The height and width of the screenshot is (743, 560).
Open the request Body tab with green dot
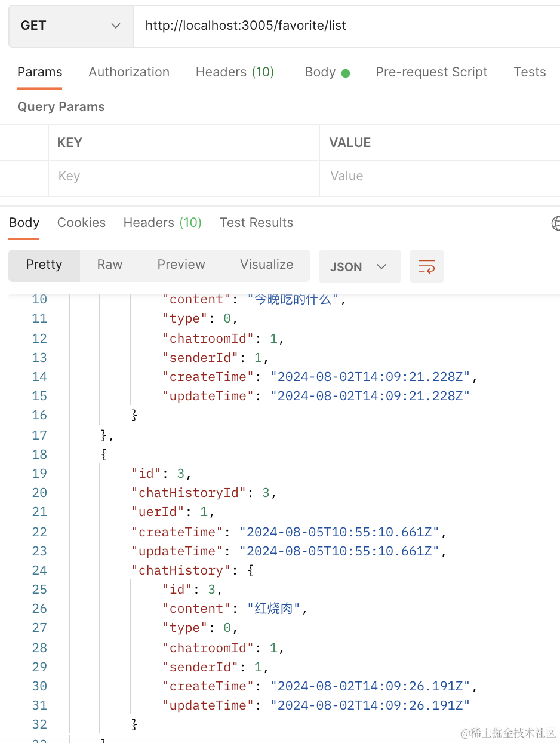[327, 72]
